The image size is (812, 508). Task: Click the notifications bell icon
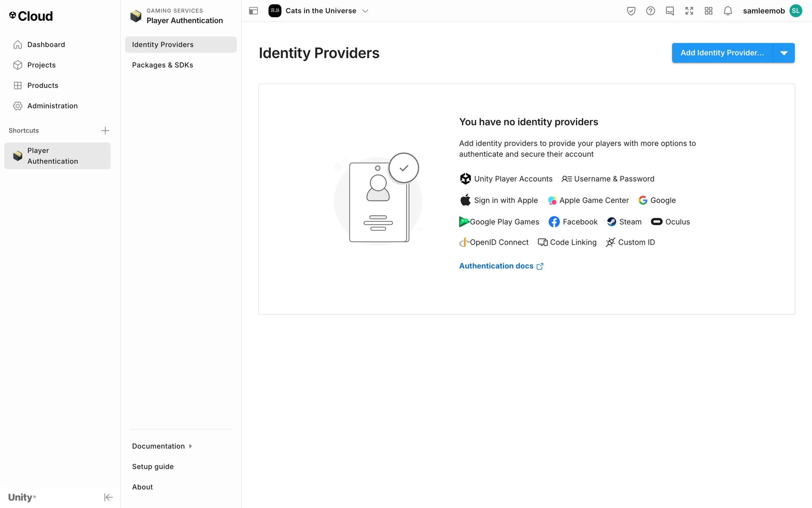(727, 11)
